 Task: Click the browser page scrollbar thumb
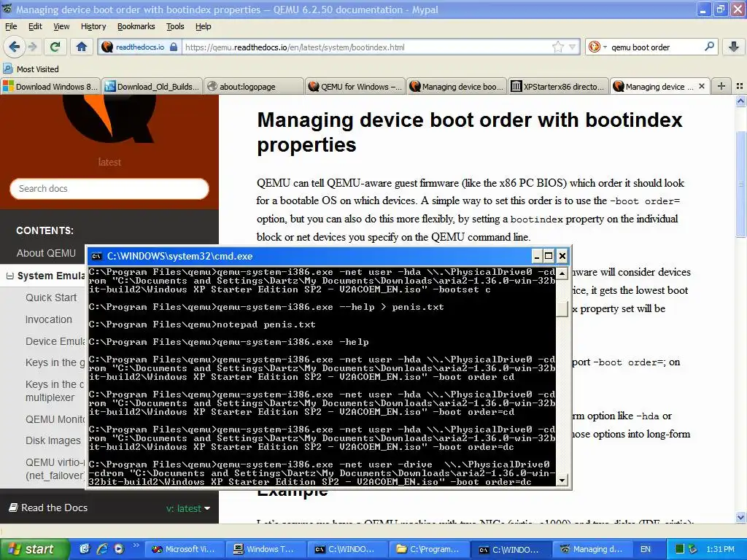click(x=740, y=183)
